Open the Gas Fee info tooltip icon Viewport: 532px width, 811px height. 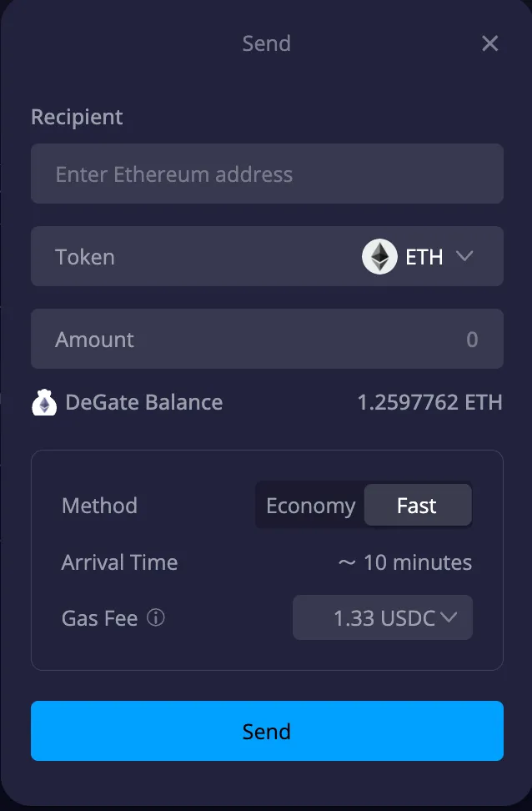coord(156,617)
